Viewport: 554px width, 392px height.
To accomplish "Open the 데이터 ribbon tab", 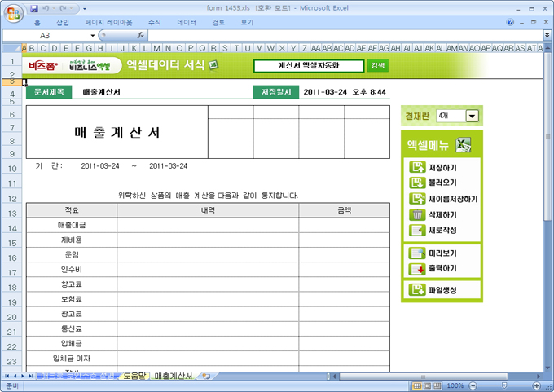I will coord(187,23).
